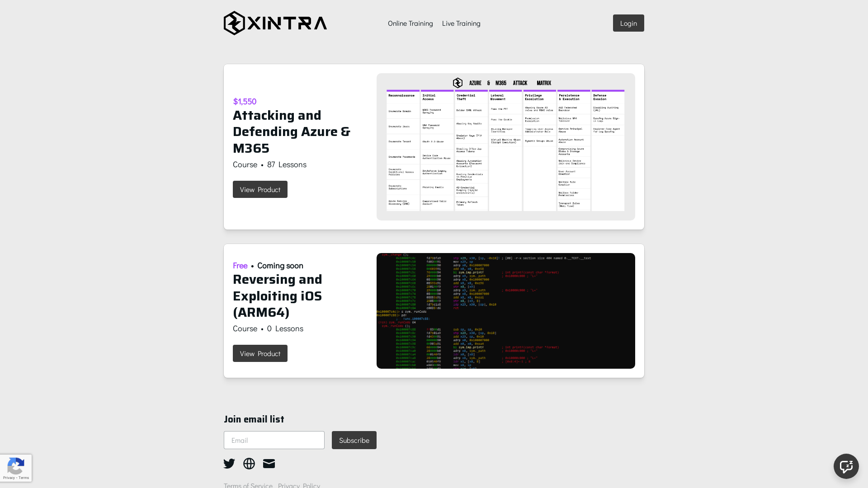Image resolution: width=868 pixels, height=488 pixels.
Task: Click the Twitter bird icon
Action: click(x=229, y=464)
